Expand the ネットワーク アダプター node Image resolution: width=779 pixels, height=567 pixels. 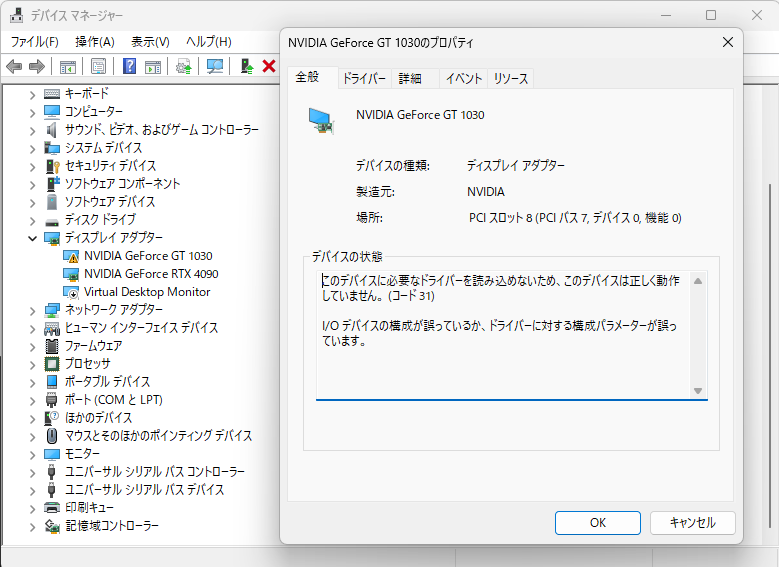point(32,311)
